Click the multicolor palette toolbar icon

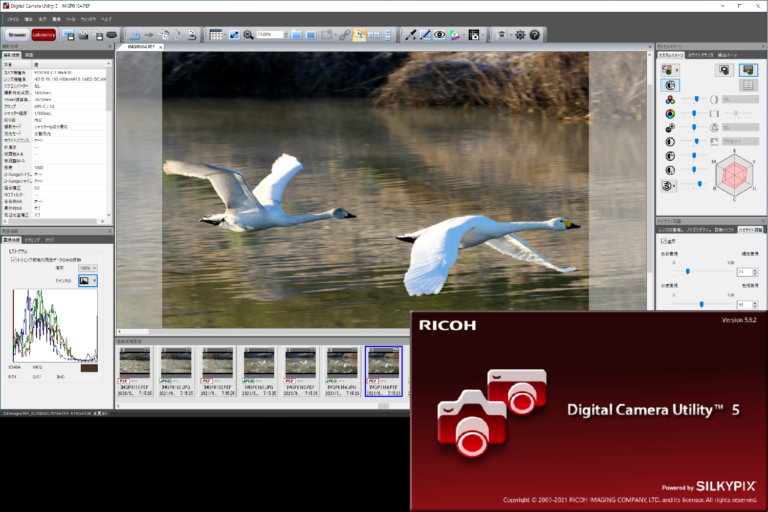(455, 35)
